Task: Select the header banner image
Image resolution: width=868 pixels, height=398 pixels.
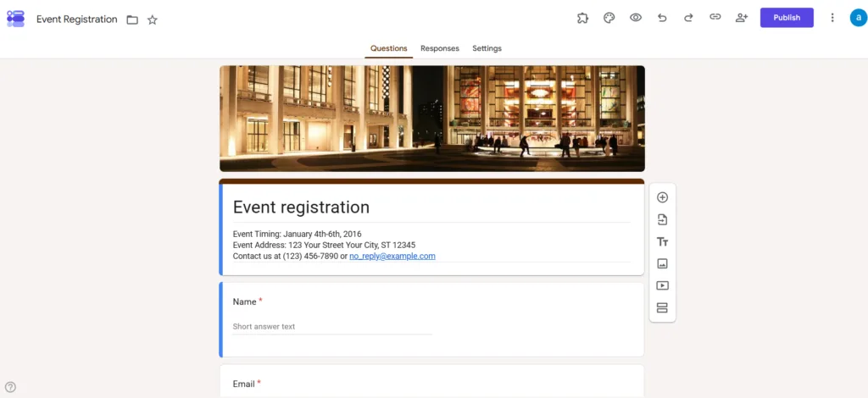Action: pyautogui.click(x=431, y=119)
